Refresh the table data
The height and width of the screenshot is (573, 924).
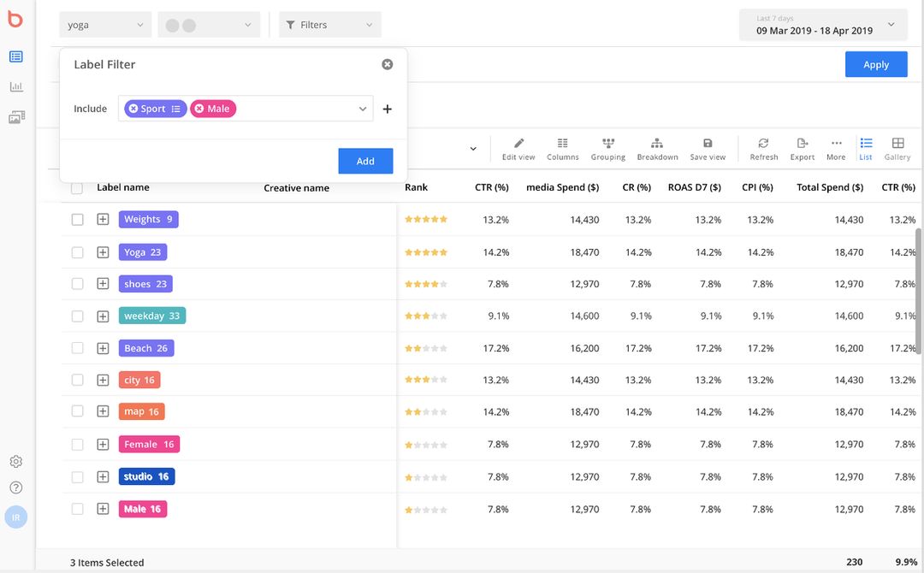764,149
